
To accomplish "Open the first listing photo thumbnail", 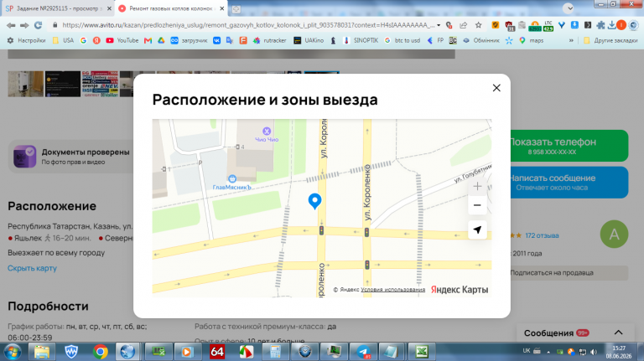I will [25, 84].
